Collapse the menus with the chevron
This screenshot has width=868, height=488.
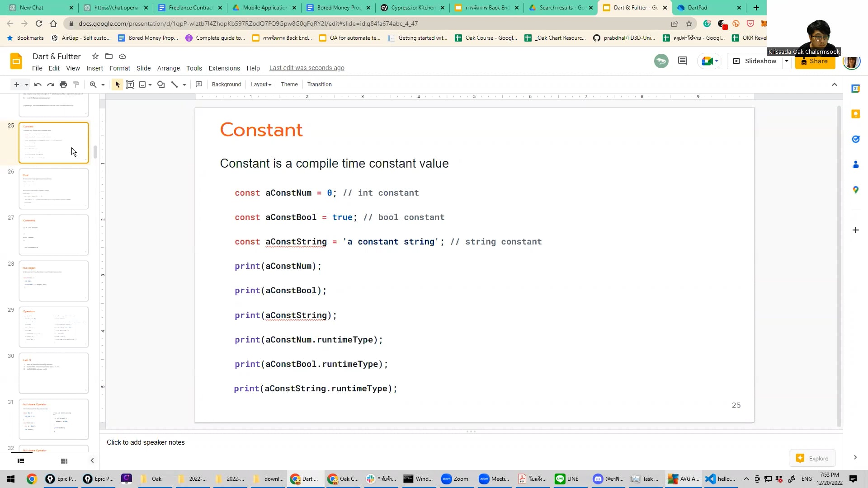pos(835,84)
